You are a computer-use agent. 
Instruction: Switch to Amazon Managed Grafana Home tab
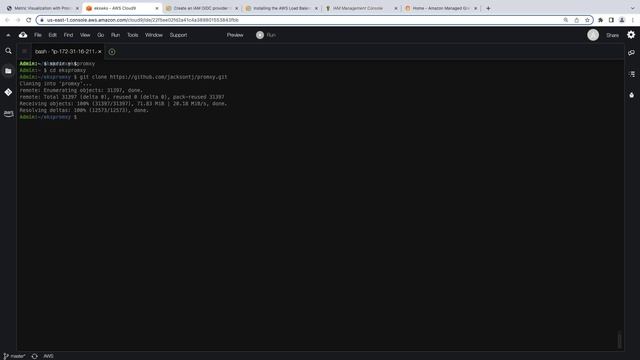click(441, 8)
